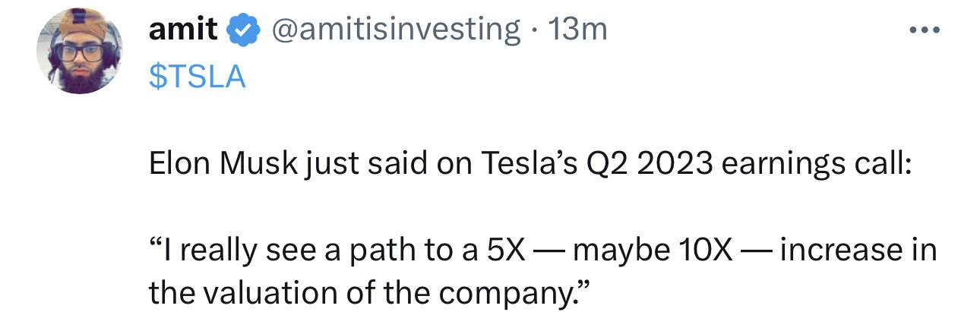980x312 pixels.
Task: Open the three-dot more options menu
Action: [x=924, y=31]
